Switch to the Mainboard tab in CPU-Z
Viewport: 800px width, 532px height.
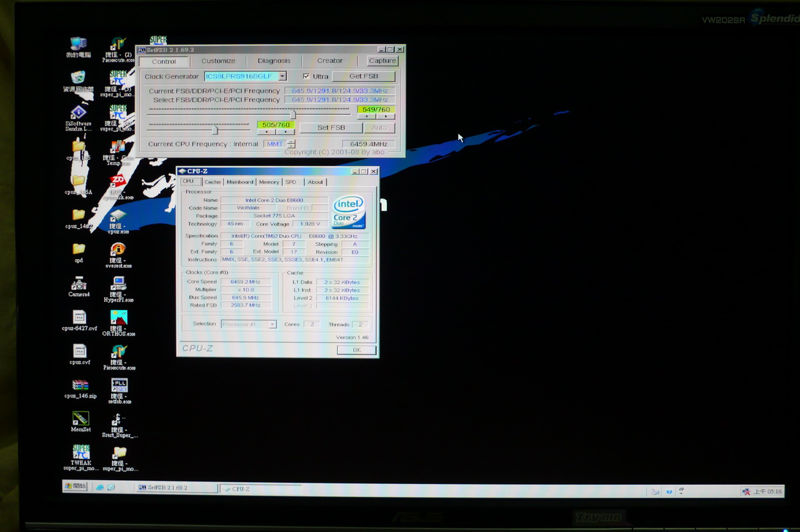click(x=240, y=182)
